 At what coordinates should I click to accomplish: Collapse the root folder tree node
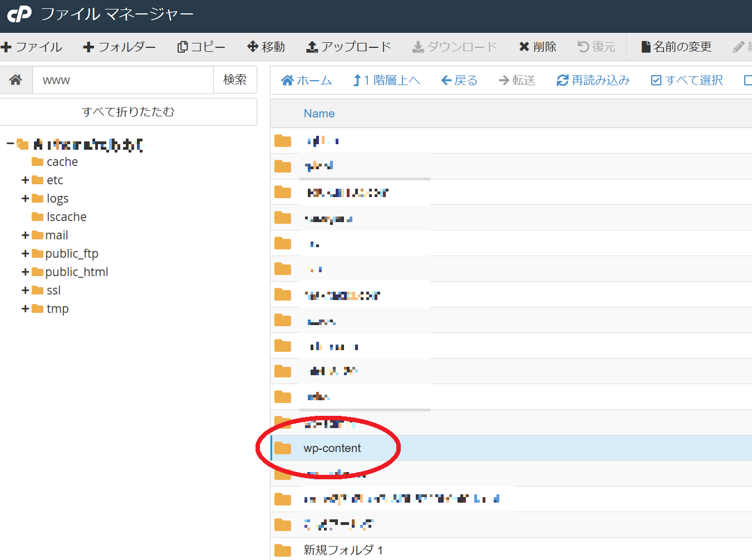pos(10,144)
